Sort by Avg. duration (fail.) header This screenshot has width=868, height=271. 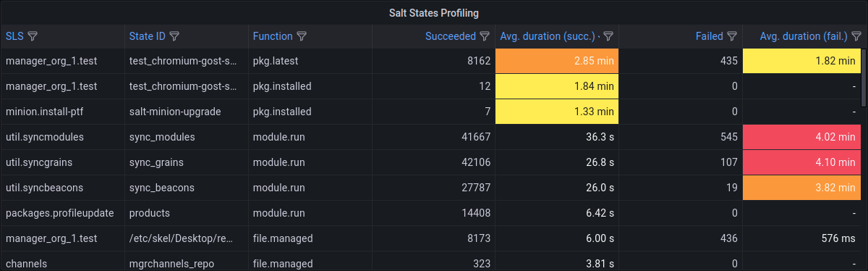click(x=804, y=36)
